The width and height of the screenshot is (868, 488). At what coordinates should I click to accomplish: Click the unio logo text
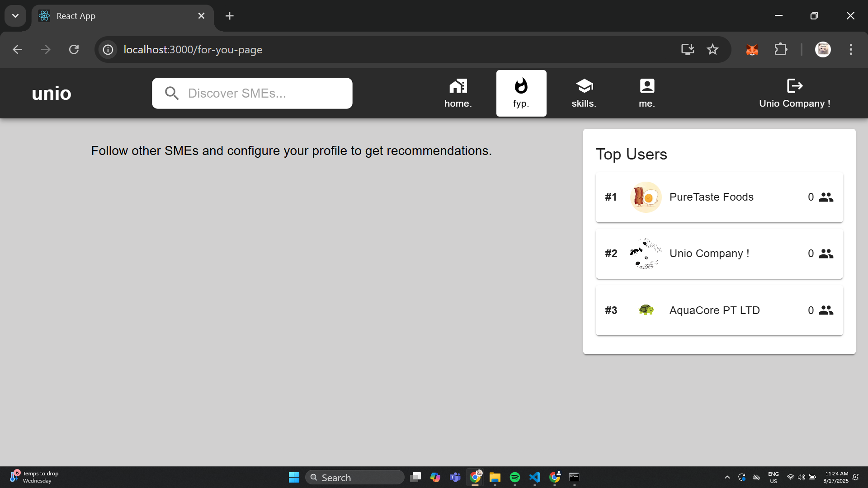[52, 94]
